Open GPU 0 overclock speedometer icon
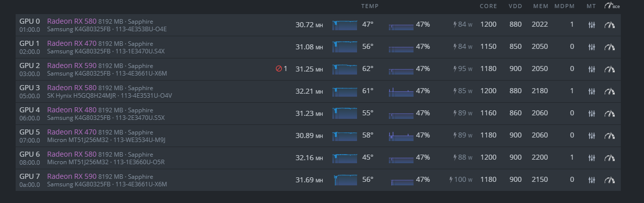This screenshot has height=203, width=644. pos(610,25)
